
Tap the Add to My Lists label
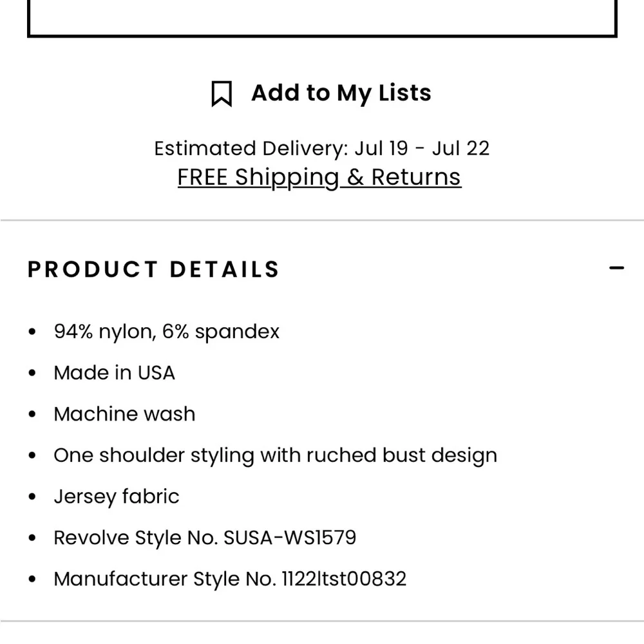341,93
